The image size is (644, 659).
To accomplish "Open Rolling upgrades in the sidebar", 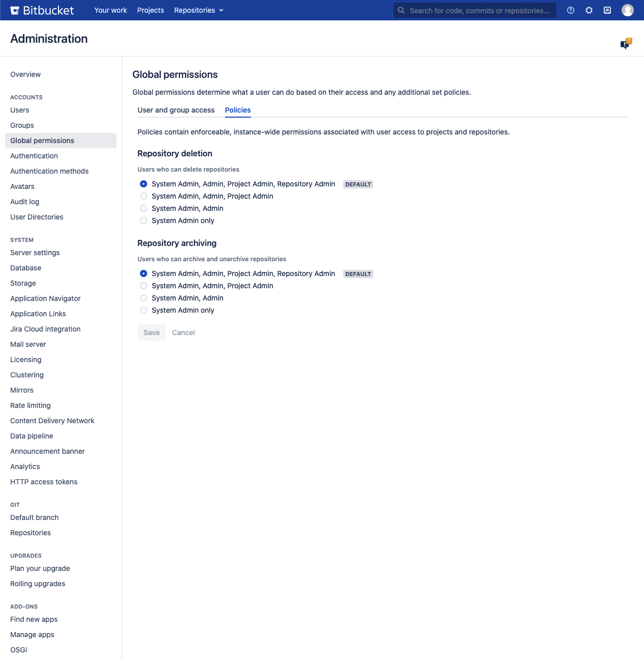I will [38, 584].
